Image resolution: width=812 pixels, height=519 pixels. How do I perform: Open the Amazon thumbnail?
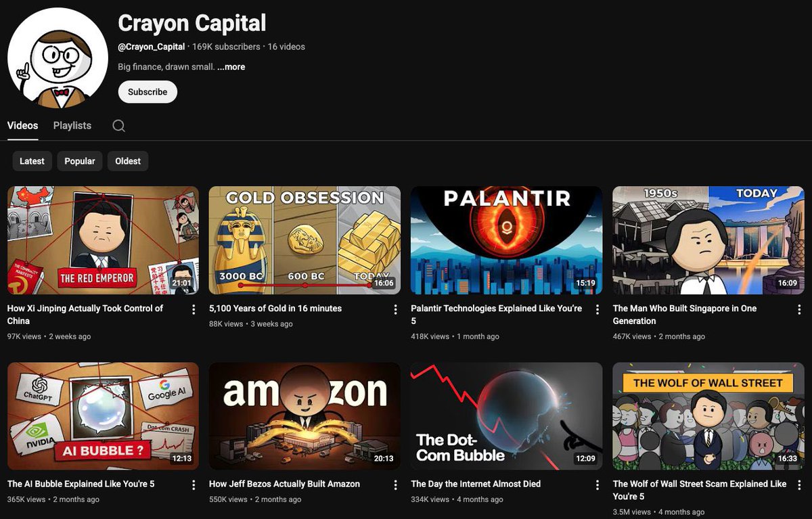pos(304,416)
